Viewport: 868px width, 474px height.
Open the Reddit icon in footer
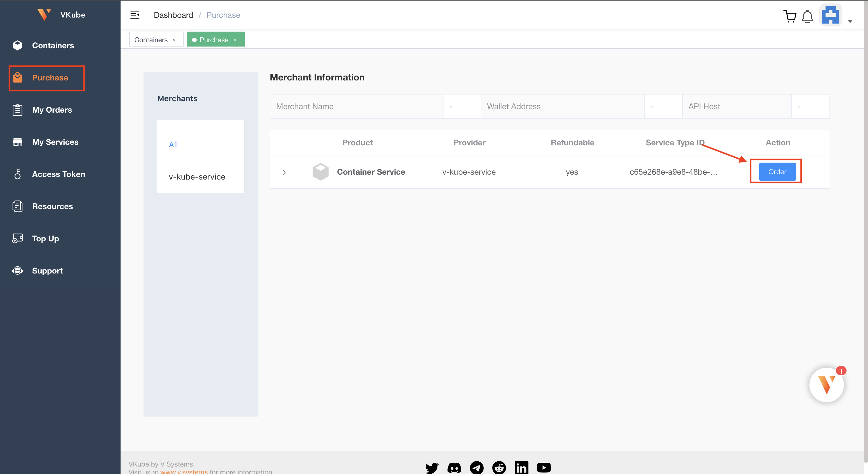[499, 468]
